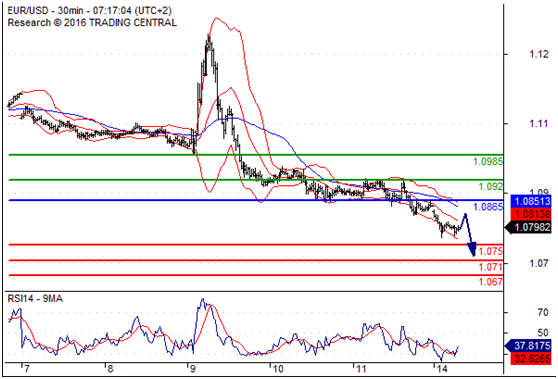
Task: Click date marker 14 on time axis
Action: tap(441, 369)
